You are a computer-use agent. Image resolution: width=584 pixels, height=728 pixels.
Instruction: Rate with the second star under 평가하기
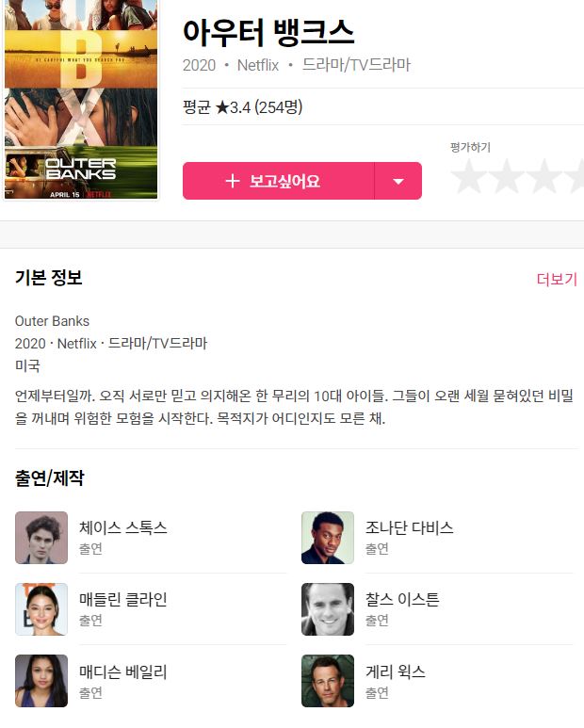coord(506,176)
